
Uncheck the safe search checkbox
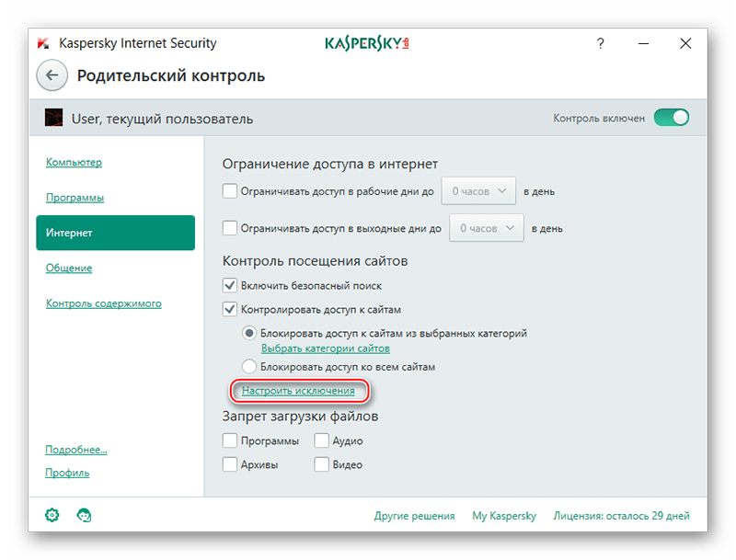coord(229,285)
